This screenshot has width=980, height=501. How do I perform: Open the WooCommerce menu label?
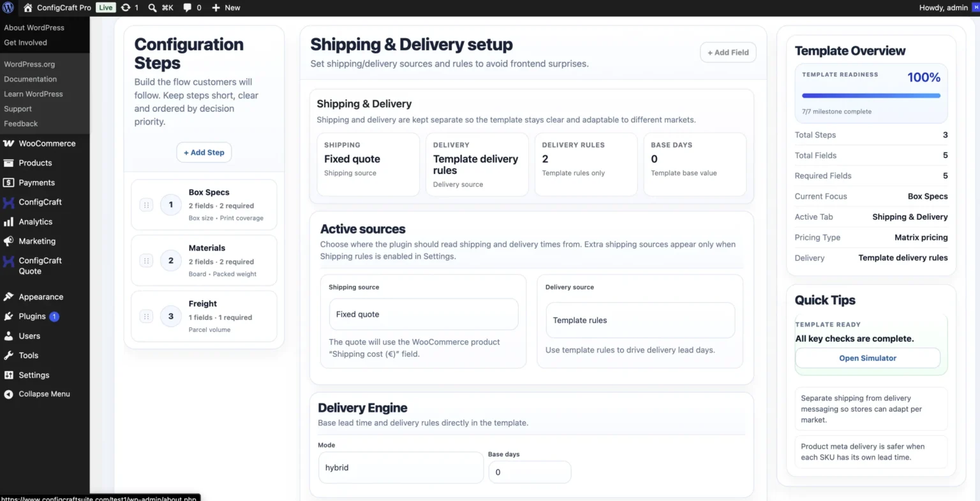pyautogui.click(x=47, y=143)
